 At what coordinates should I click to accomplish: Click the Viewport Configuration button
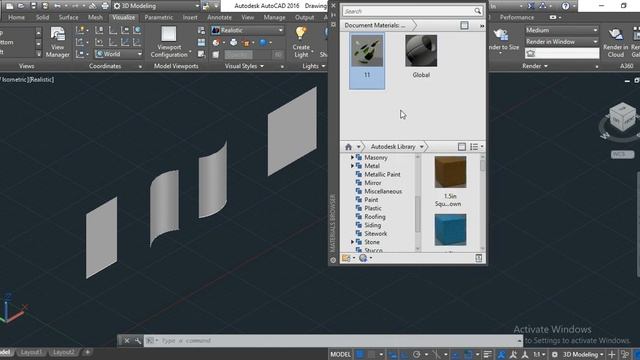(x=169, y=42)
